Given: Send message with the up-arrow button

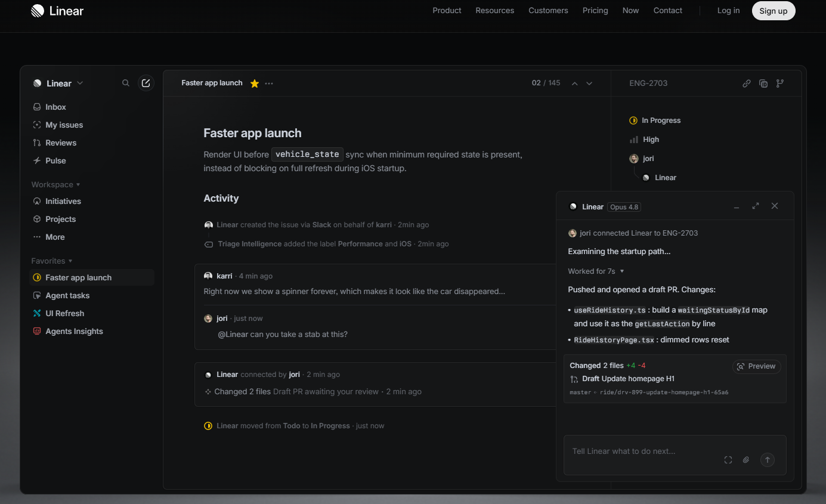Looking at the screenshot, I should (x=768, y=459).
